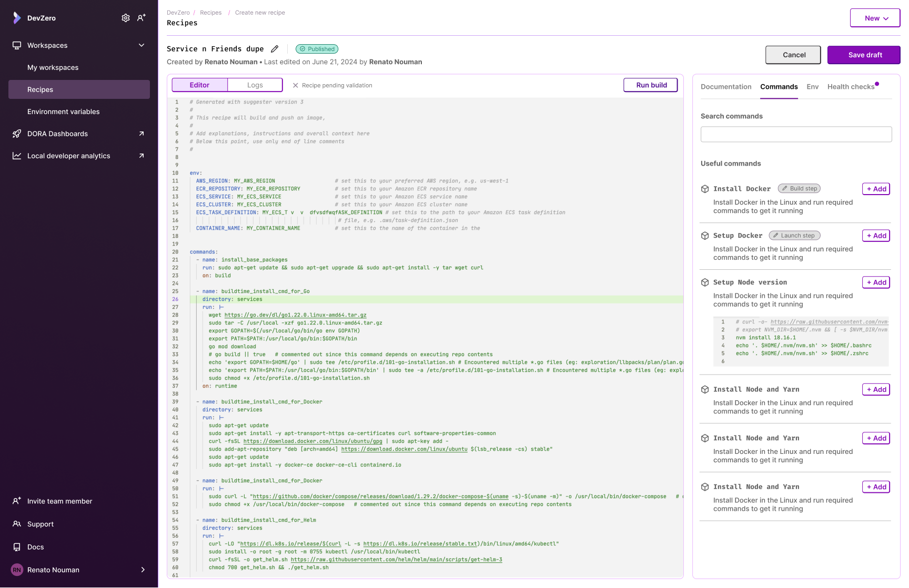
Task: Add the Setup Node version command
Action: coord(875,282)
